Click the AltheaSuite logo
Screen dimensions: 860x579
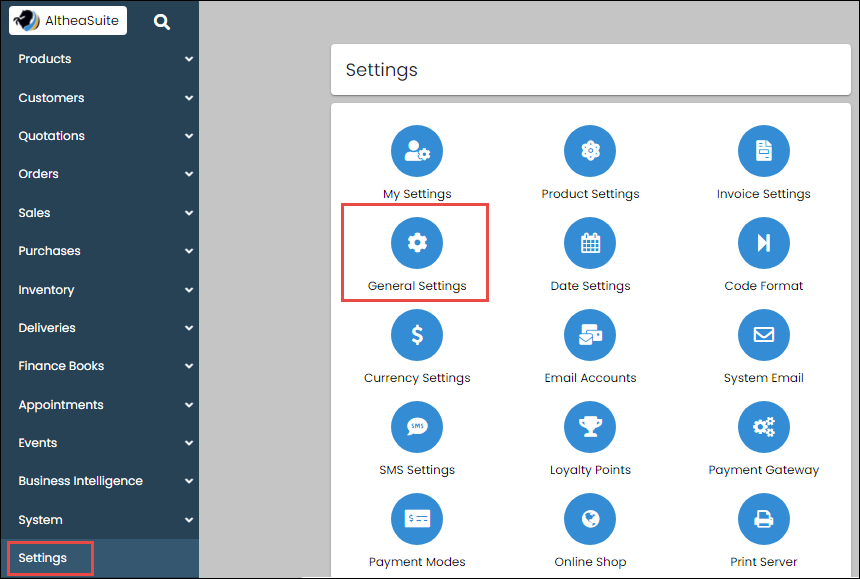68,21
